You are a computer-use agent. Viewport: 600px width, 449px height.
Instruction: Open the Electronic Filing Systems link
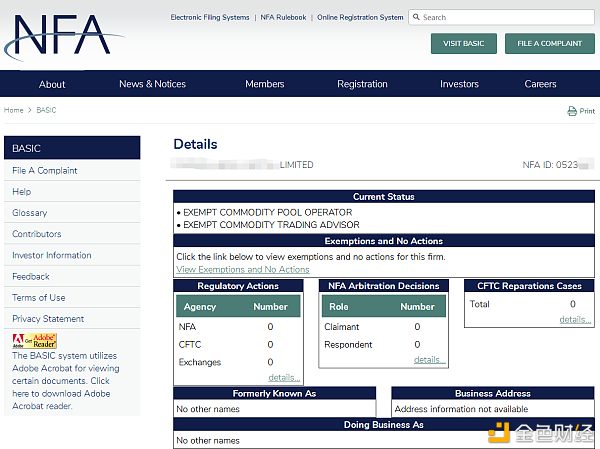[x=210, y=17]
